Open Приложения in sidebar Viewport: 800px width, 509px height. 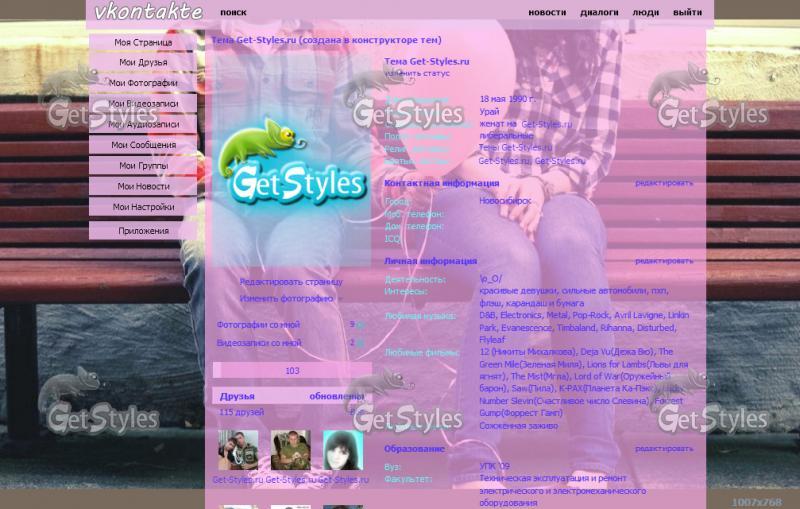click(x=143, y=231)
